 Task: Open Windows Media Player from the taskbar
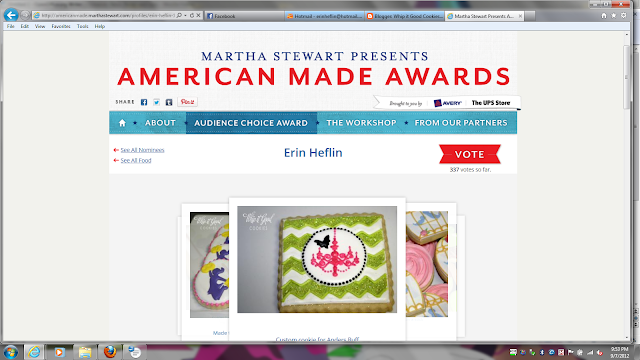(59, 352)
